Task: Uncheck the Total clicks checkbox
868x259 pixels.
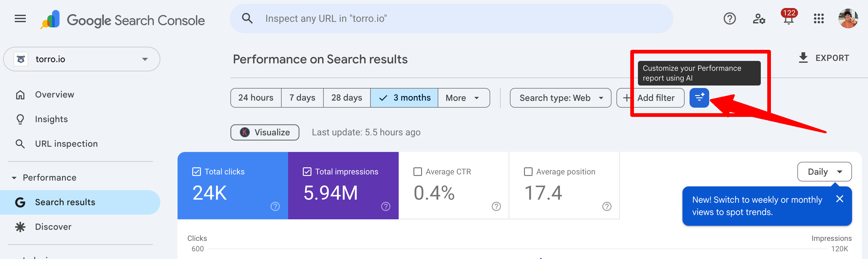Action: tap(197, 172)
